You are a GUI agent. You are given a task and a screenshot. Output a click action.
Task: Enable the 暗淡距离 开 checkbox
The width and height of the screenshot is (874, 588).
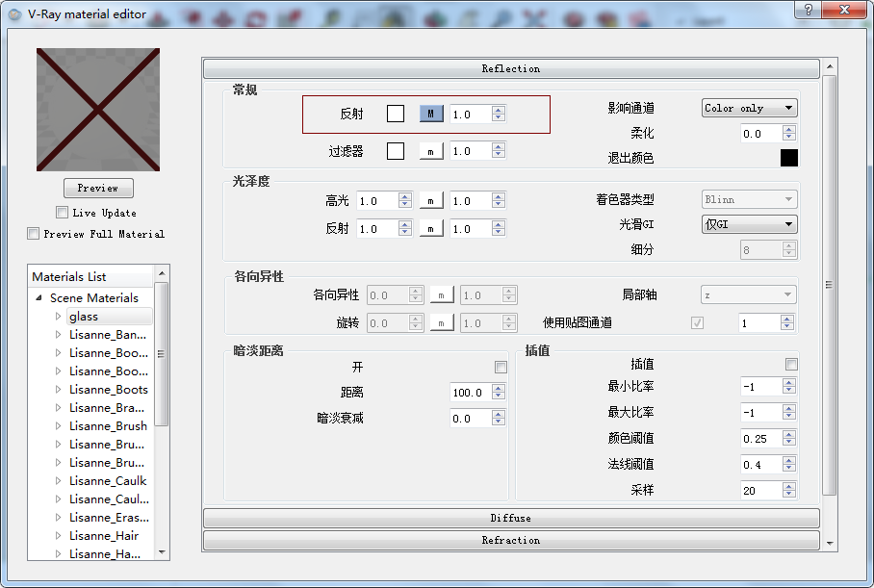(501, 367)
